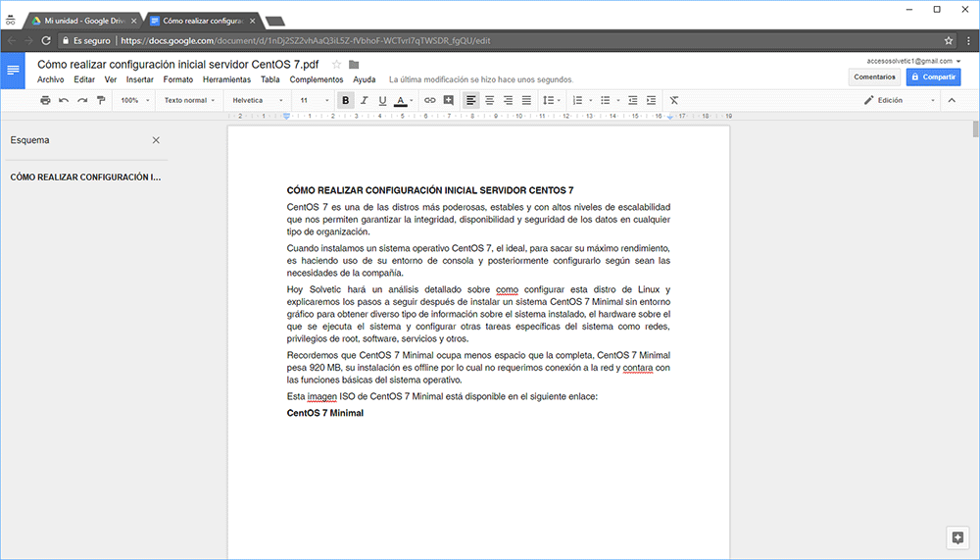
Task: Undo the last action
Action: (64, 100)
